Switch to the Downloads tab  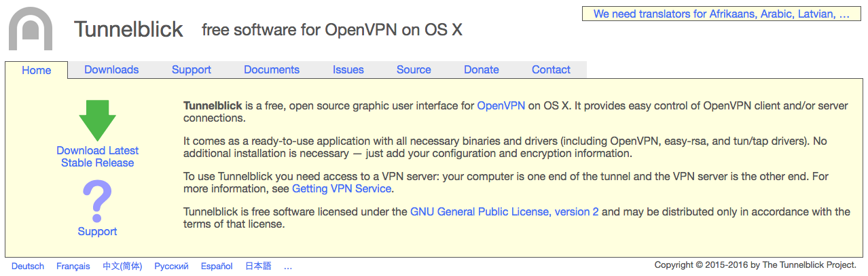pyautogui.click(x=111, y=69)
